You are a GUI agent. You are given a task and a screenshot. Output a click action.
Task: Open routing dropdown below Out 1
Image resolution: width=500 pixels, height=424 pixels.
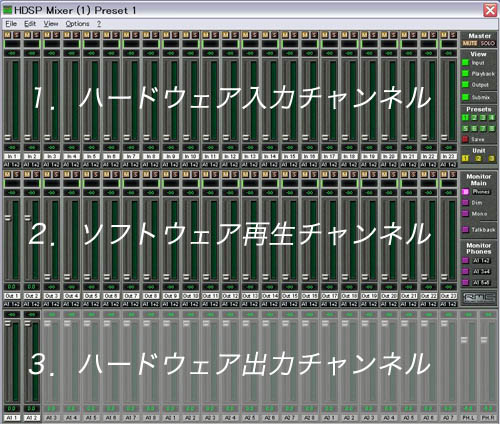click(12, 304)
